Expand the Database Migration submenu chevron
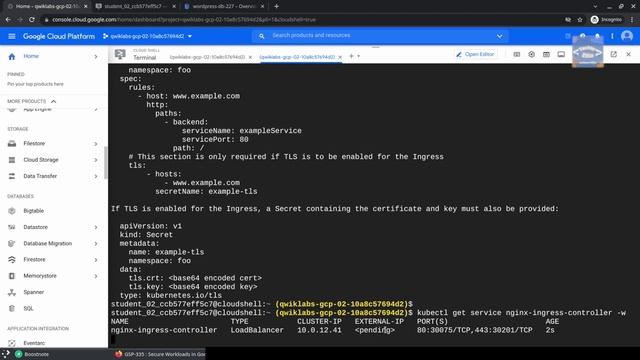 96,244
